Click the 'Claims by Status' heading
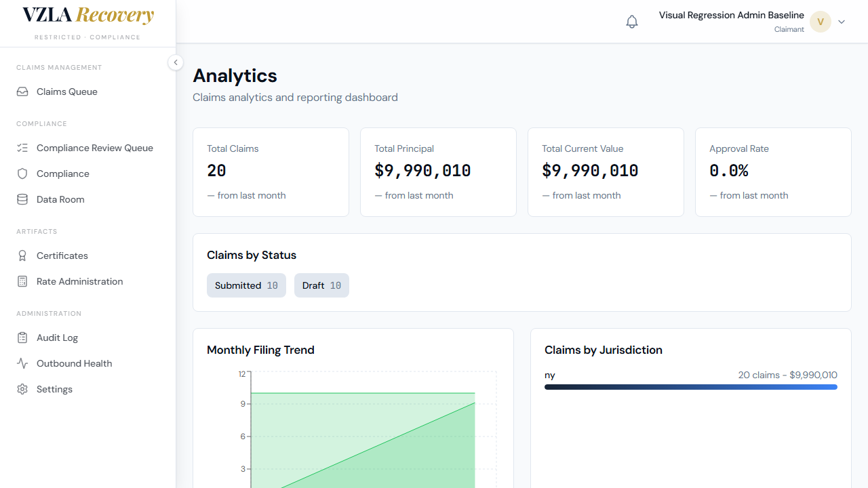Screen dimensions: 868x488 point(252,256)
